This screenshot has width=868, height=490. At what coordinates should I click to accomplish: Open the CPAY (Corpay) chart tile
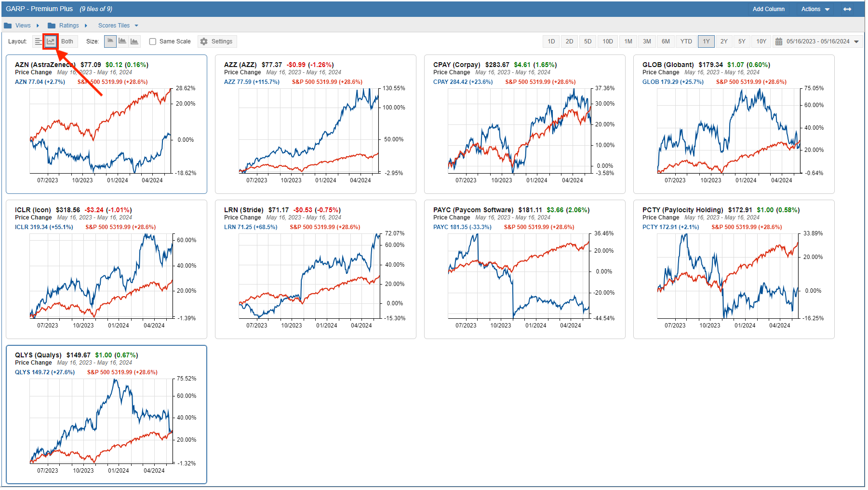pyautogui.click(x=525, y=124)
